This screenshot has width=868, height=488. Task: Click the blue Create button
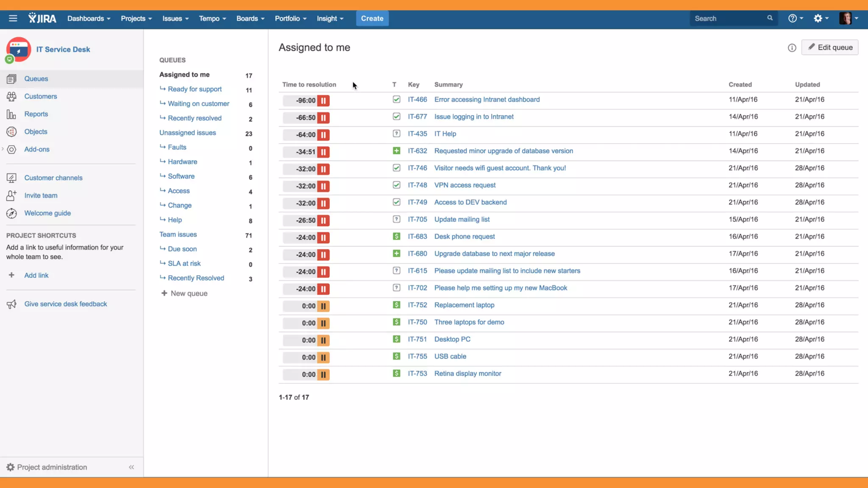[x=372, y=19]
